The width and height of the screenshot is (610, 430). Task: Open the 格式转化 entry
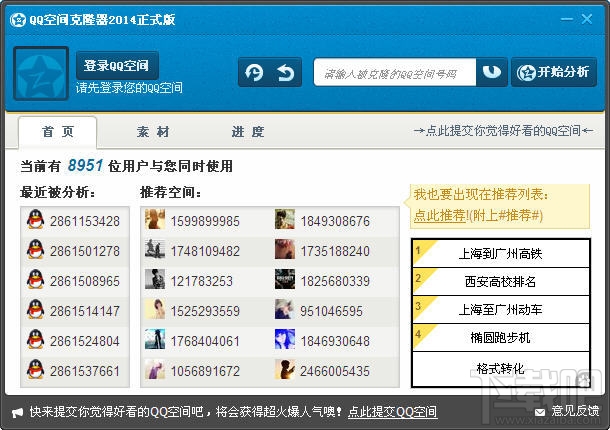click(x=501, y=369)
